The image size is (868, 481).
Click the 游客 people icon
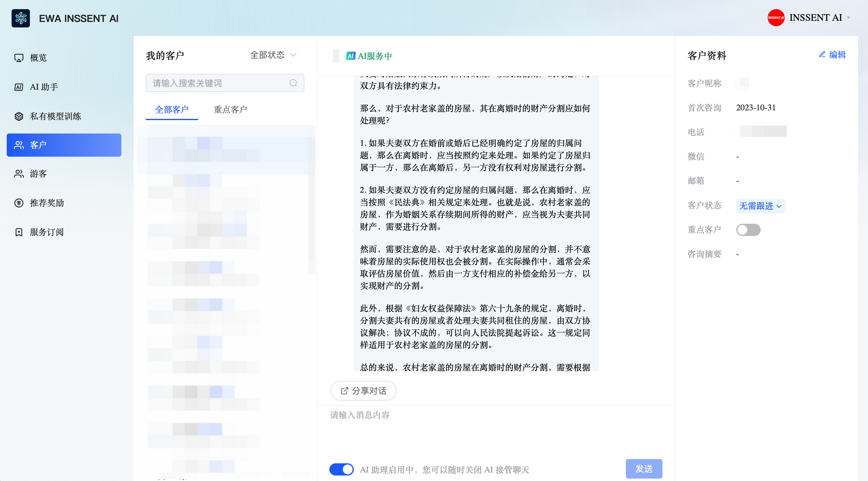tap(19, 174)
